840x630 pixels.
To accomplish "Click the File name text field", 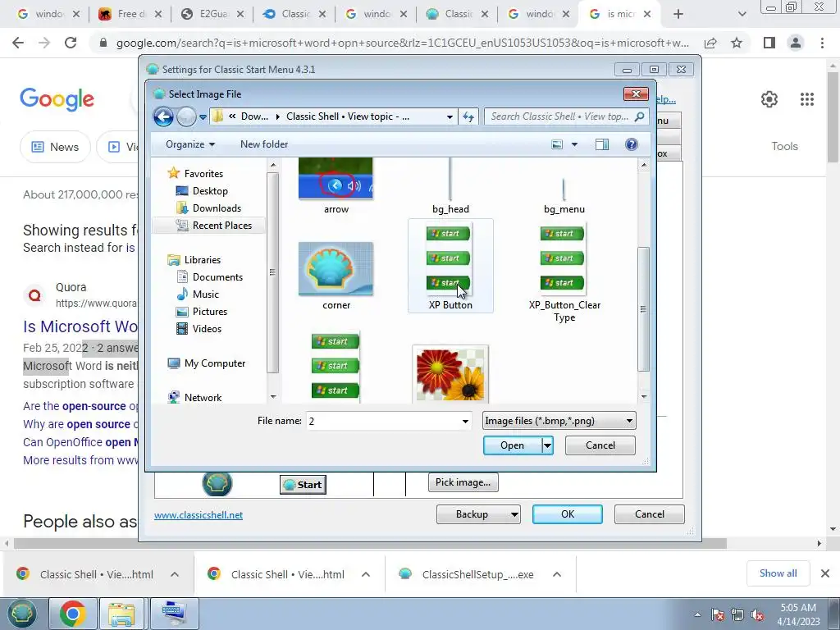I will (x=382, y=421).
